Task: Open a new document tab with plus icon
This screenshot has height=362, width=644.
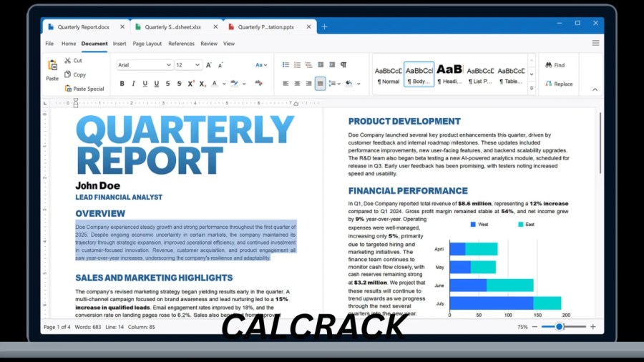Action: click(x=324, y=26)
